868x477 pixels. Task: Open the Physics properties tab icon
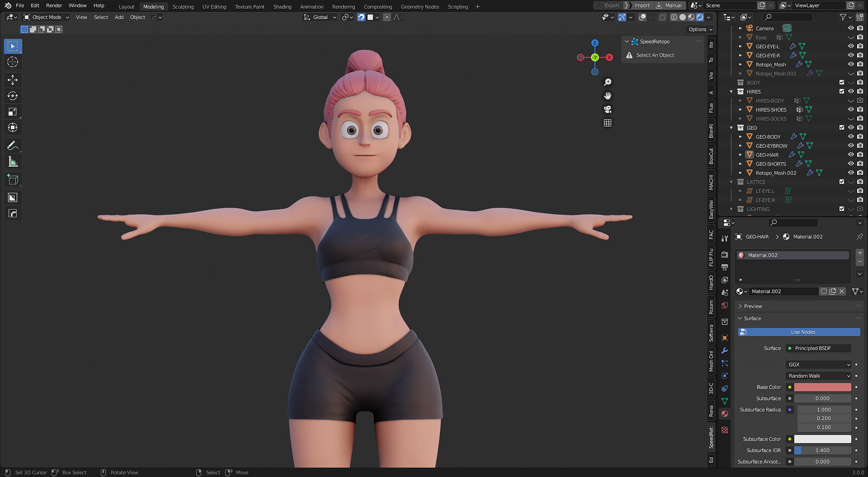(725, 376)
